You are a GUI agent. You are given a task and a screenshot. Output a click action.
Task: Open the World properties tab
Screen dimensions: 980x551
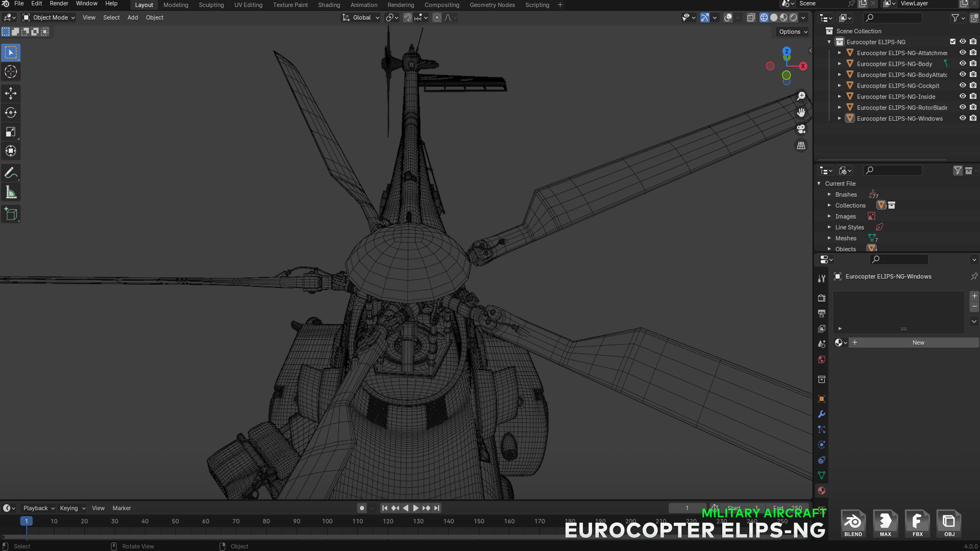(822, 359)
